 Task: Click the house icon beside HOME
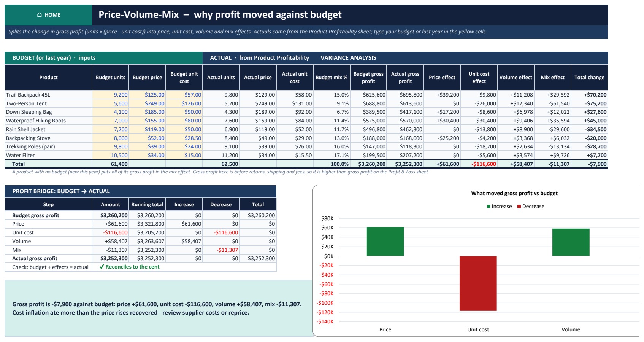(40, 15)
